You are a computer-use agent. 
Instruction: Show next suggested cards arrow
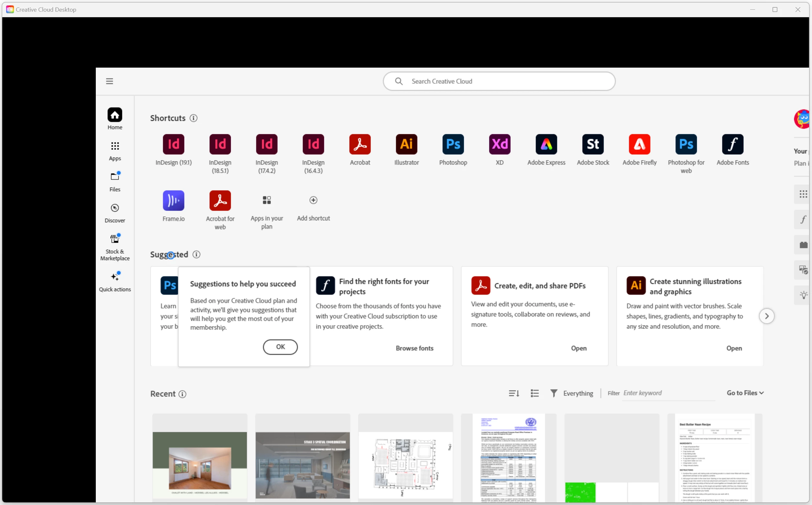[766, 316]
